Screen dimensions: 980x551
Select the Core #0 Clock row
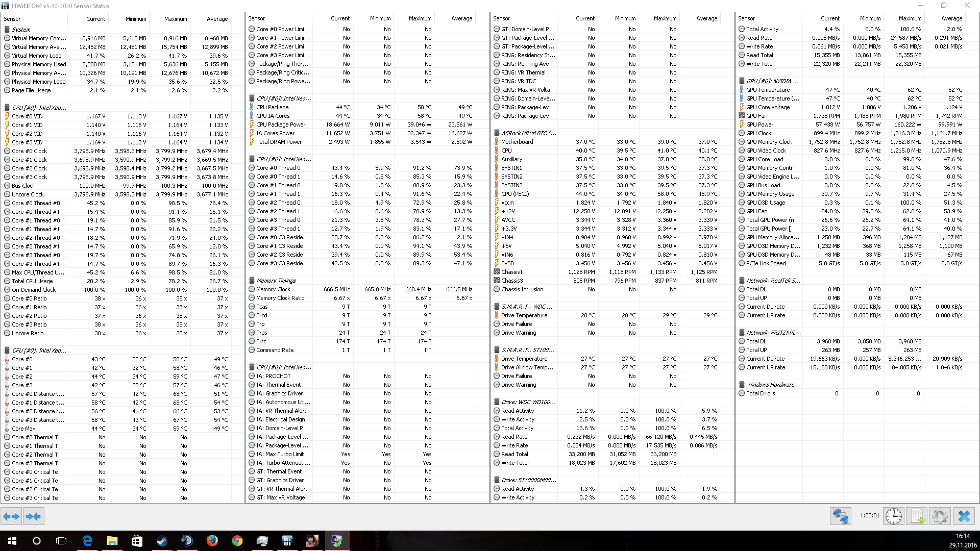[x=29, y=151]
